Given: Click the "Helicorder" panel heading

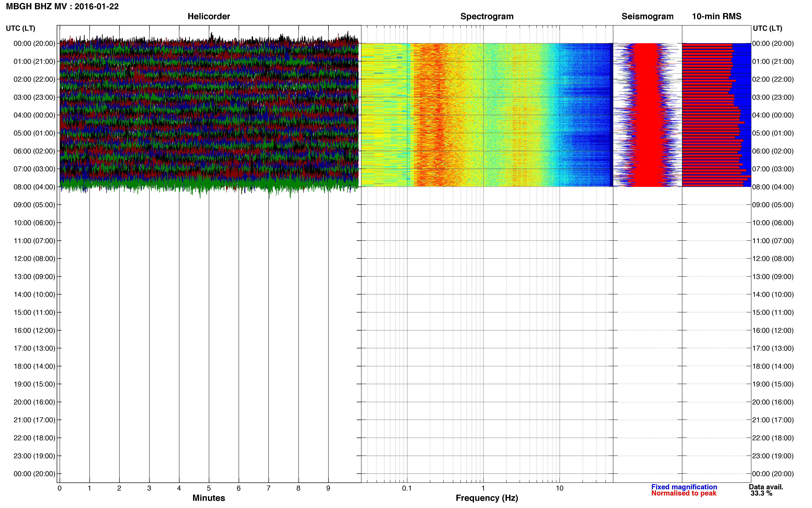Looking at the screenshot, I should coord(209,16).
